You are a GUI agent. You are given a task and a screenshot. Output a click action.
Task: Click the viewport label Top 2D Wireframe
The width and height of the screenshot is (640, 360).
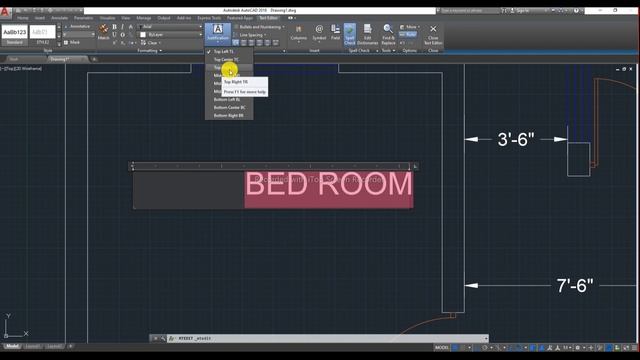coord(21,69)
